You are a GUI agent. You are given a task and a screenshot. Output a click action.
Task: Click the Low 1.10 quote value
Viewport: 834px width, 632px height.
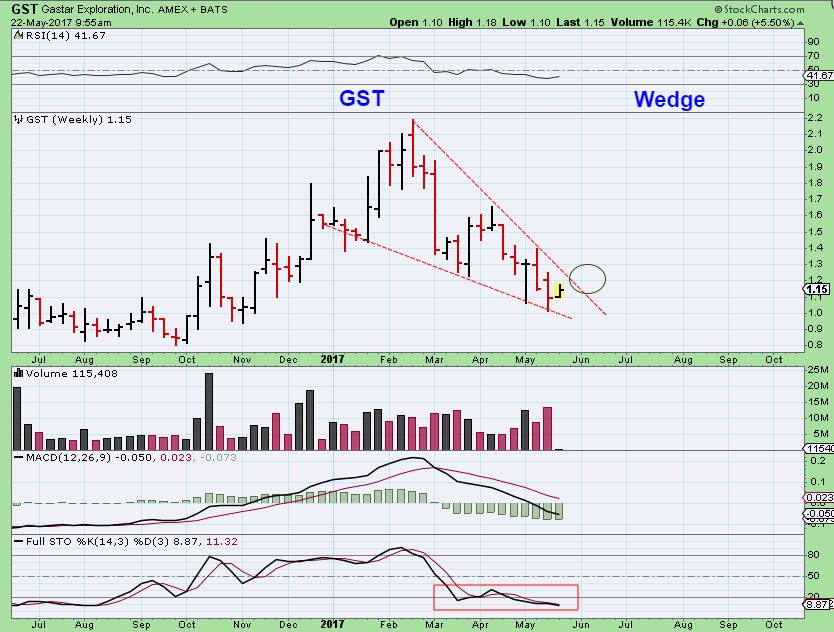point(526,22)
